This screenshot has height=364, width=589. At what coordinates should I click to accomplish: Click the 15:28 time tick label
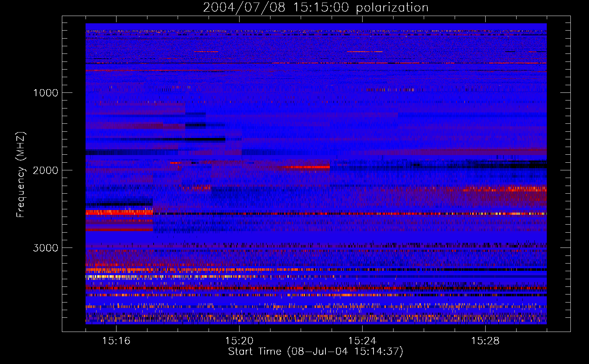(485, 341)
